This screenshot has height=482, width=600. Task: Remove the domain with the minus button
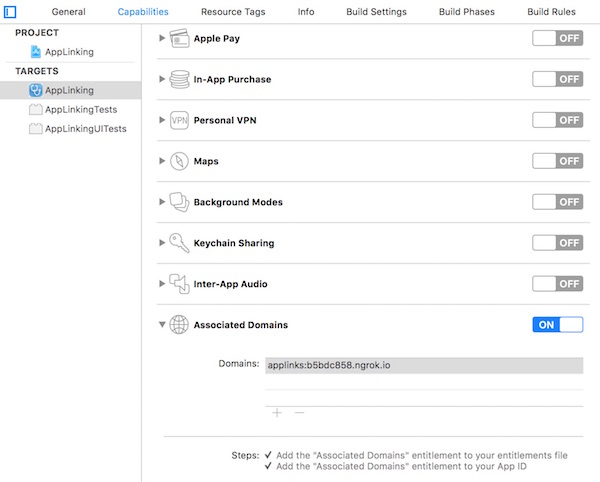tap(299, 413)
